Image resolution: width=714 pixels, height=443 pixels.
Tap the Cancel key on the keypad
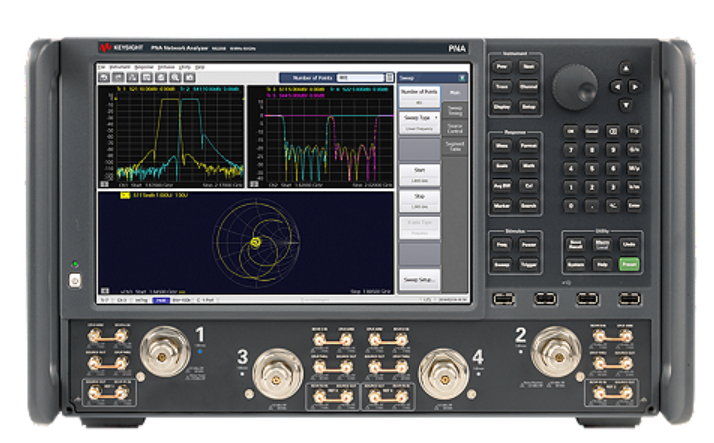[x=592, y=132]
